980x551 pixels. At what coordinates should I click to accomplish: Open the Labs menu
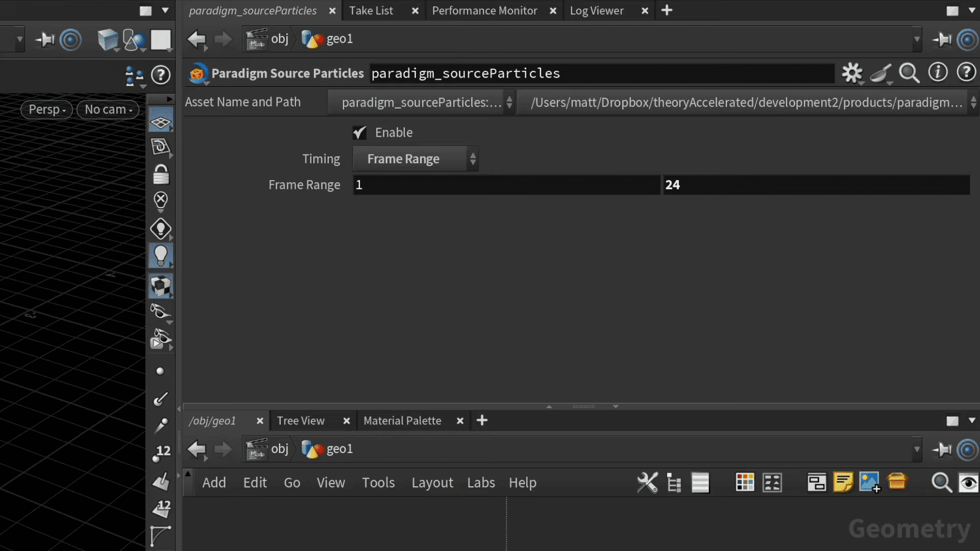pos(481,483)
